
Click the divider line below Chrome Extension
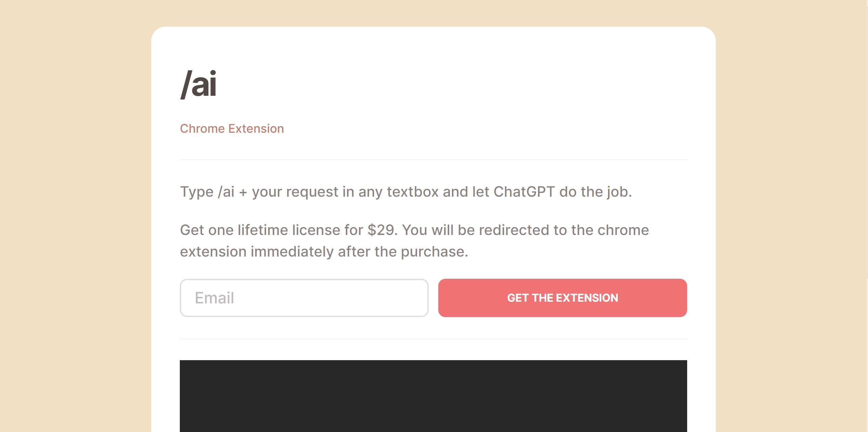click(433, 159)
